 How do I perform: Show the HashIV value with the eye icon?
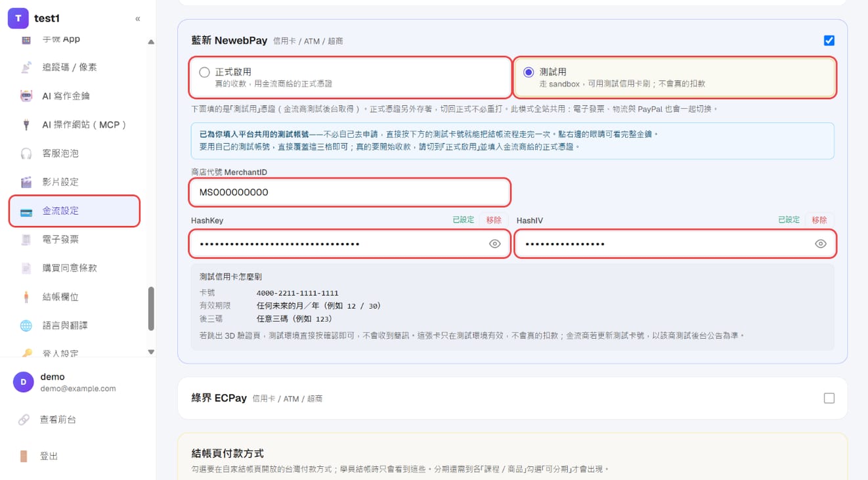[821, 244]
